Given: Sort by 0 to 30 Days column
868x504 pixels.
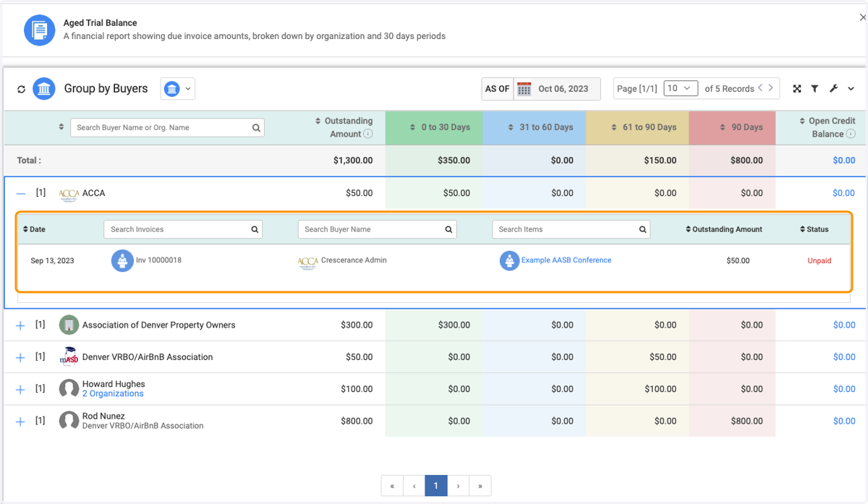Looking at the screenshot, I should [x=440, y=127].
